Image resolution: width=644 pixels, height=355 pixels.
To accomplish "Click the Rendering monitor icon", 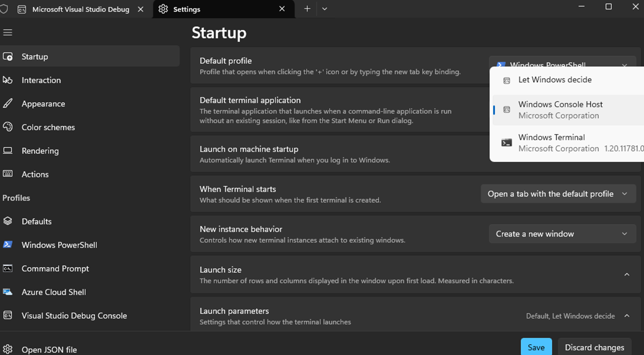I will (7, 151).
